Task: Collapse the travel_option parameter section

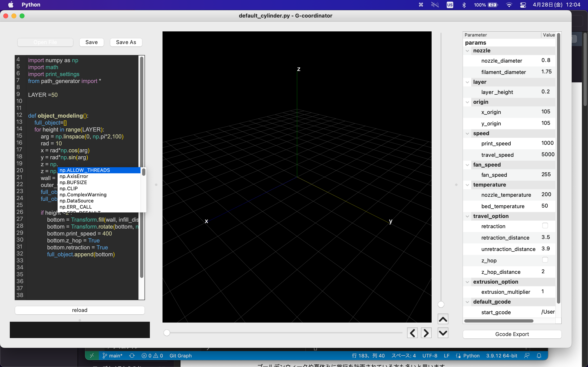Action: point(467,216)
